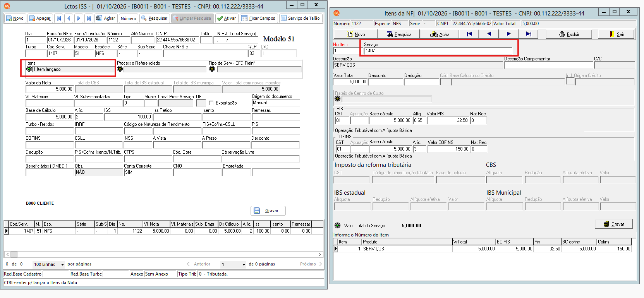Click Pesquisa in Itens da NF window
Screen dimensions: 644x298
(x=399, y=34)
